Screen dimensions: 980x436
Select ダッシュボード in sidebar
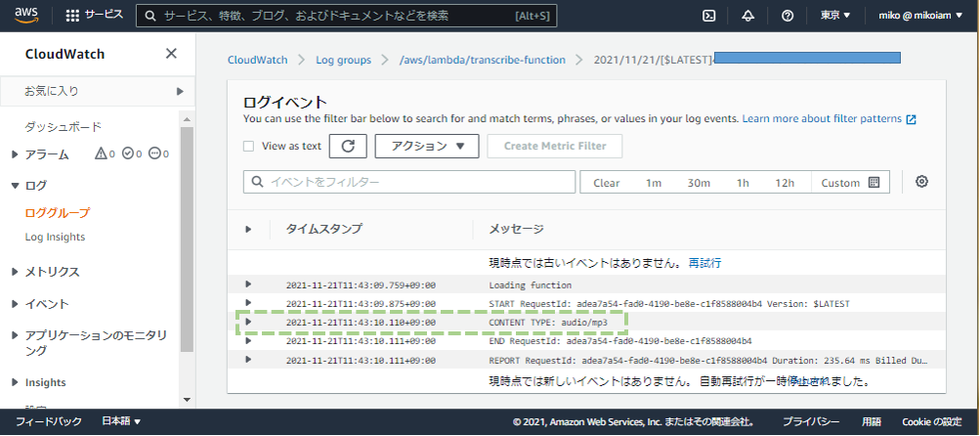pyautogui.click(x=63, y=127)
